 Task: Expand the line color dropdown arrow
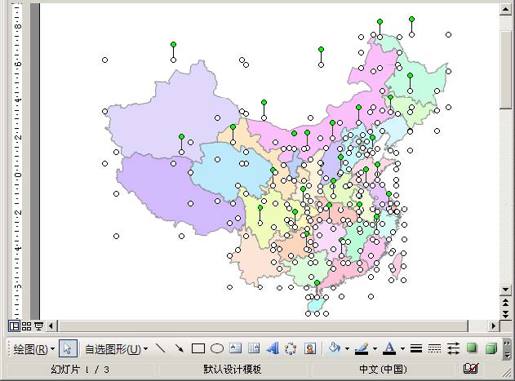click(x=375, y=349)
